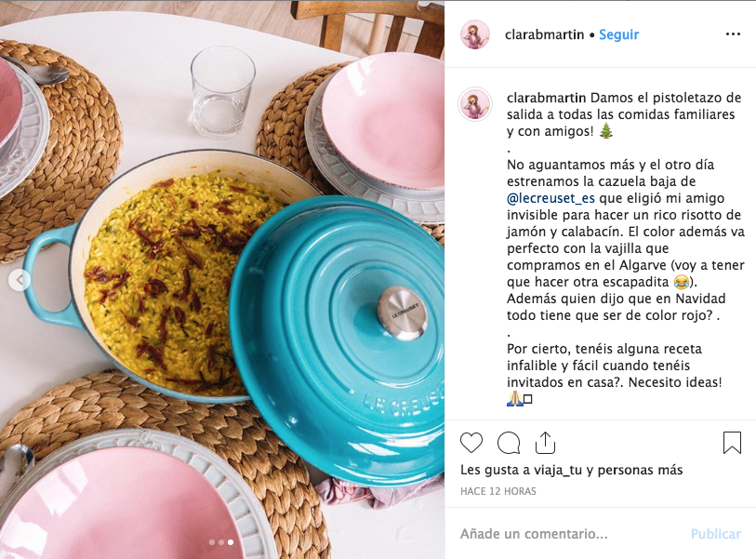
Task: Open the HACE 12 HORAS timestamp
Action: (498, 491)
